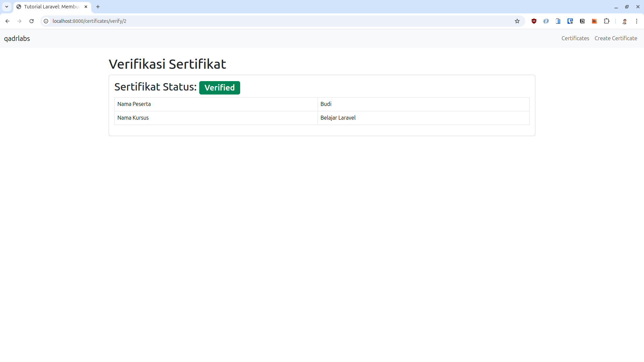The width and height of the screenshot is (644, 362).
Task: Open the Create Certificate page
Action: 616,38
